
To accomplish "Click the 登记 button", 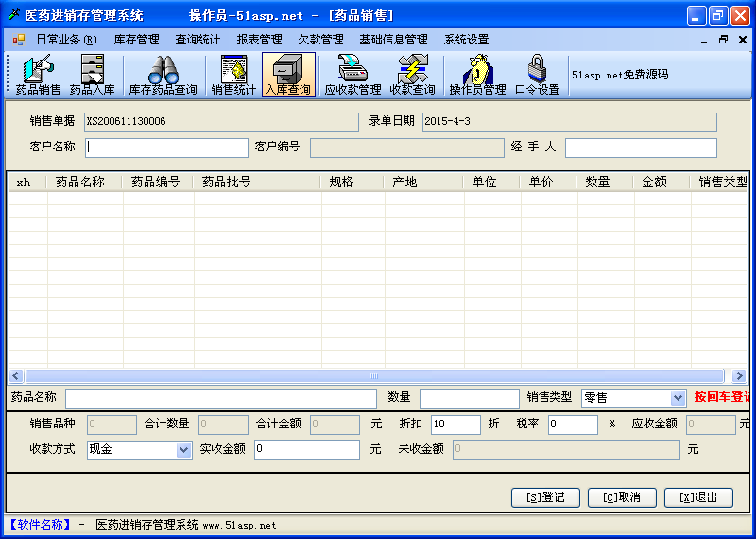I will coord(545,497).
